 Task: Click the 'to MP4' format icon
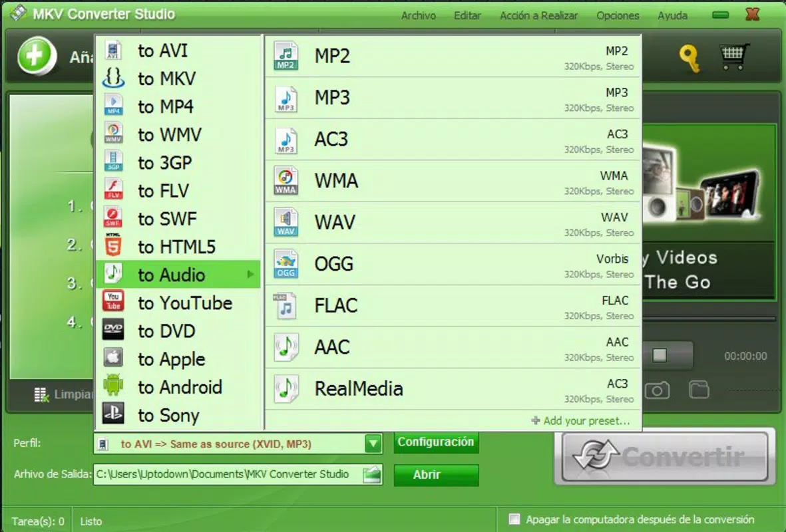(113, 106)
